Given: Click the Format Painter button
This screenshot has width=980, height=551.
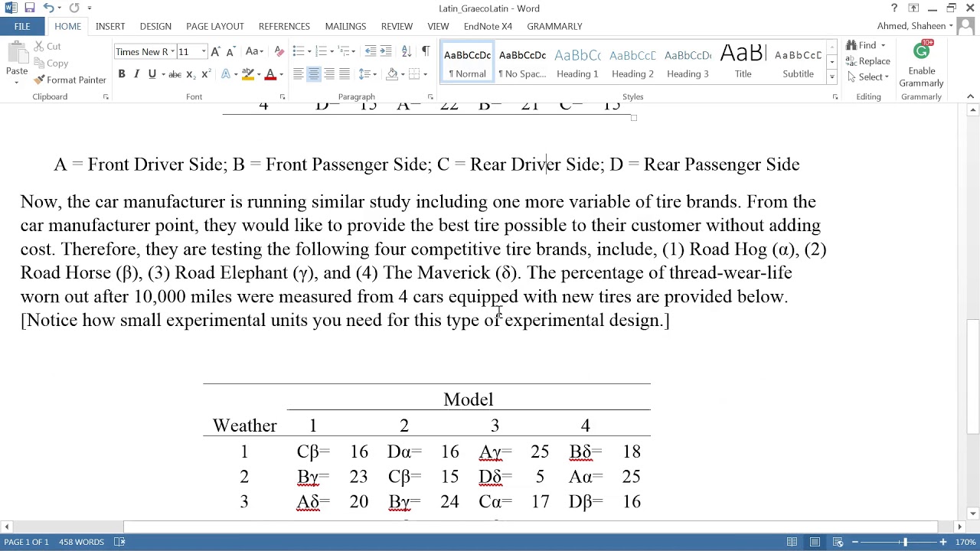Looking at the screenshot, I should click(70, 80).
